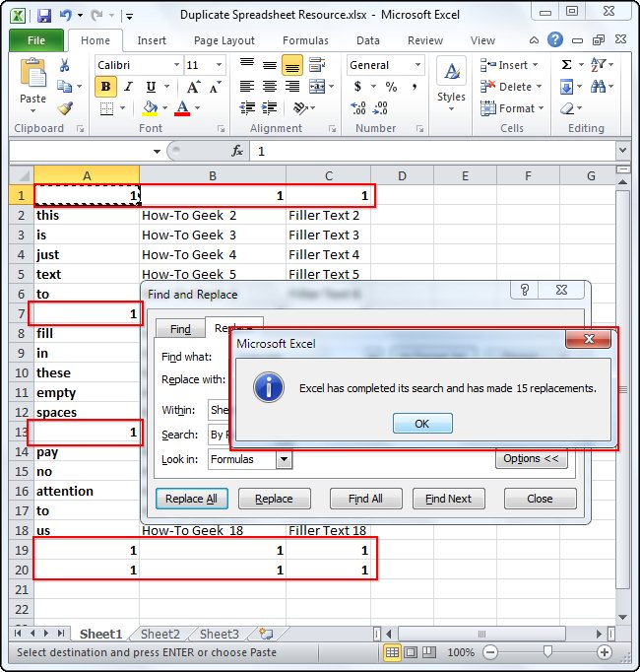Click the formula bar input field

pos(432,152)
